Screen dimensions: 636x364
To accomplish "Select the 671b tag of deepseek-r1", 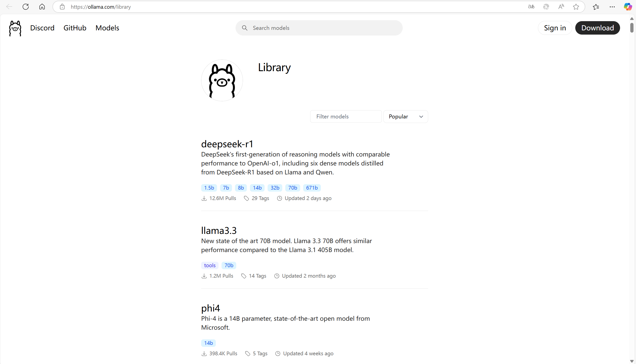I will point(312,188).
